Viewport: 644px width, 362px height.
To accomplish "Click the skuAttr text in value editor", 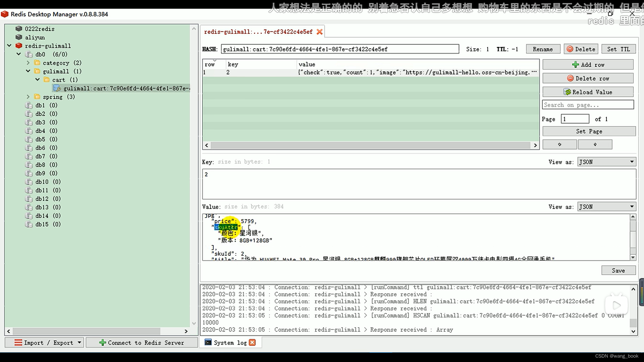I will [x=226, y=227].
